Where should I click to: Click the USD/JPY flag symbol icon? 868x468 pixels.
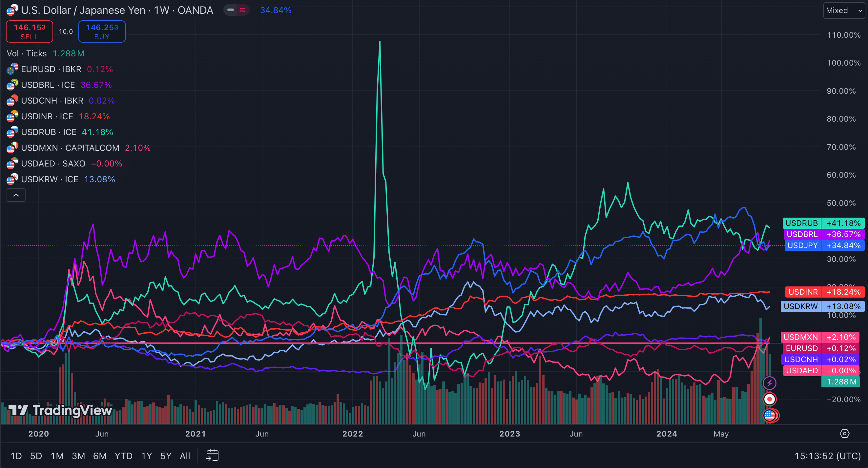click(12, 10)
